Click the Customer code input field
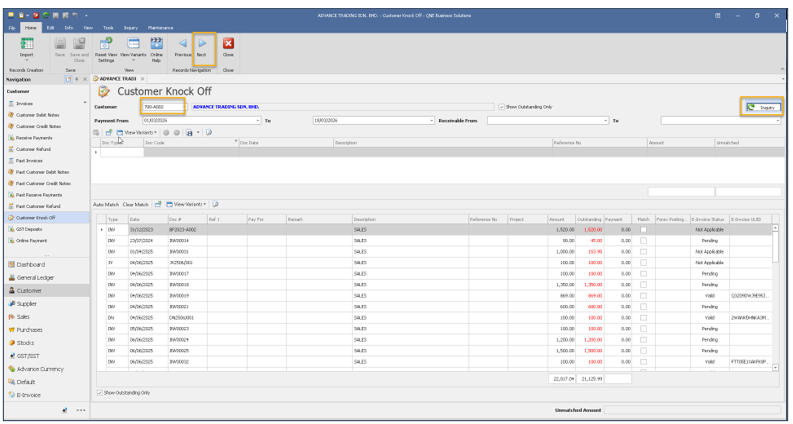The image size is (793, 424). (x=157, y=106)
